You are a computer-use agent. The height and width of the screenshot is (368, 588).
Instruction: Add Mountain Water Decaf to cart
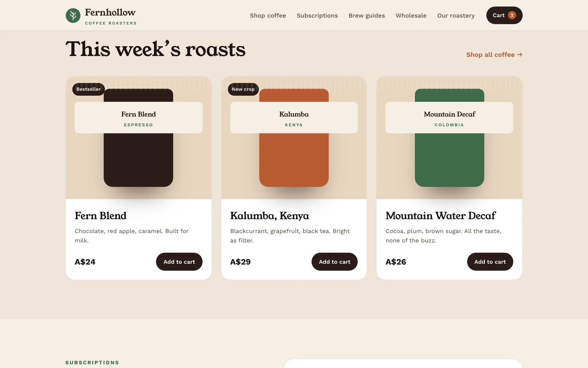click(x=490, y=262)
